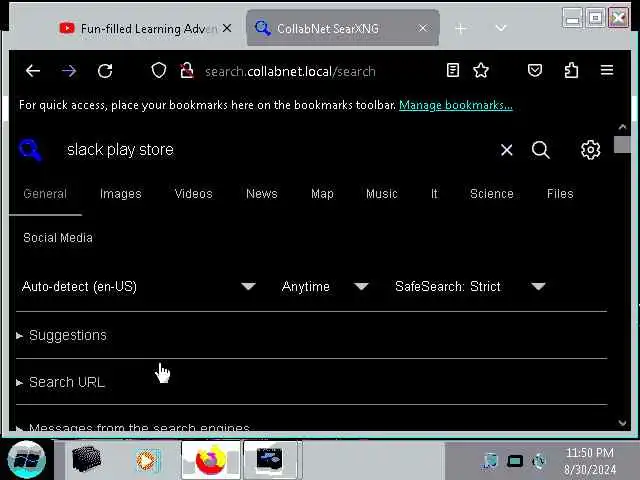Open the Windows Start menu
Screen dimensions: 640x480
27,459
